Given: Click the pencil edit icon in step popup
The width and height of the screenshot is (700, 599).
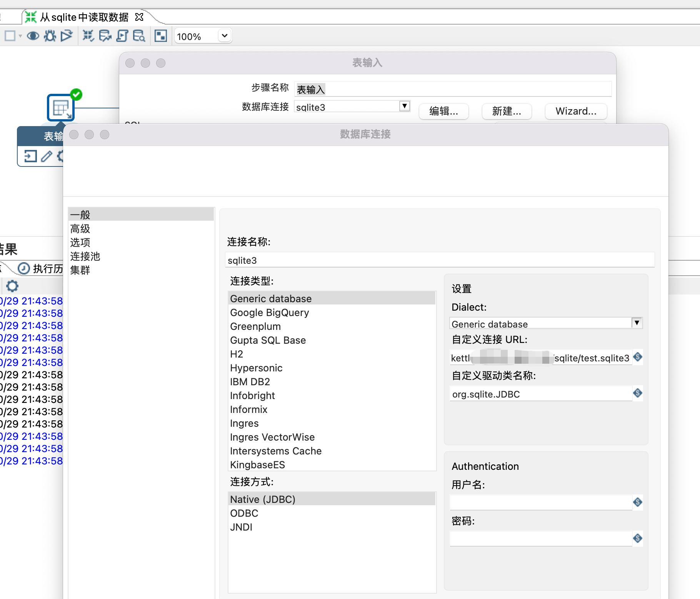Looking at the screenshot, I should point(47,156).
